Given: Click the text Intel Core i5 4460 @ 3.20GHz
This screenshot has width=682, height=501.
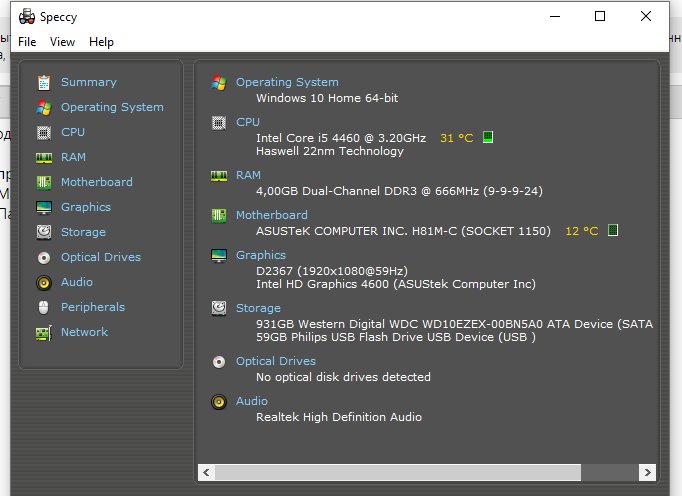Looking at the screenshot, I should pyautogui.click(x=341, y=138).
